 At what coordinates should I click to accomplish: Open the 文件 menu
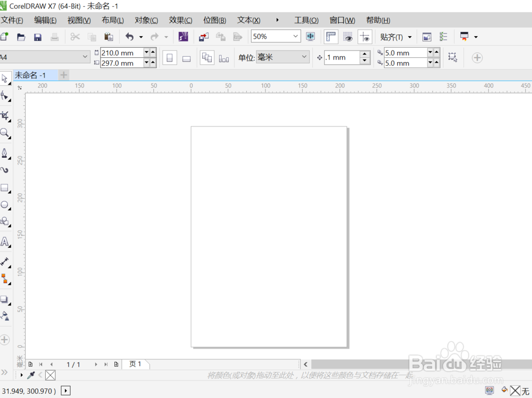12,20
